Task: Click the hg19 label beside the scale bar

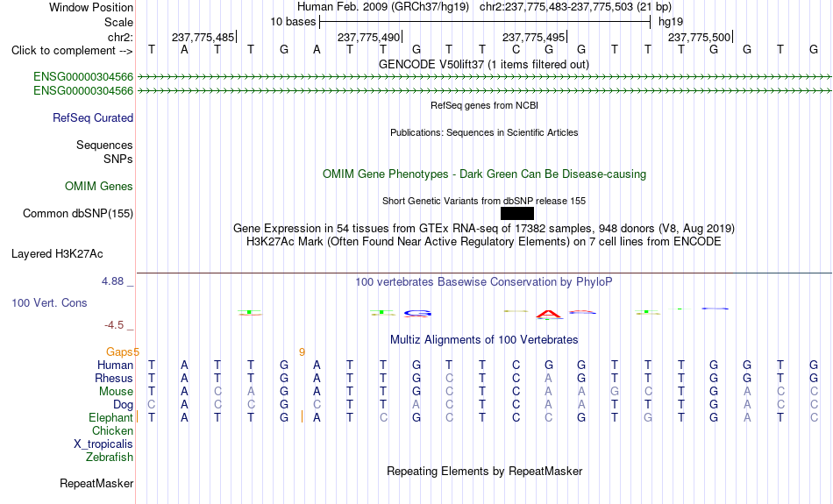Action: [x=671, y=22]
